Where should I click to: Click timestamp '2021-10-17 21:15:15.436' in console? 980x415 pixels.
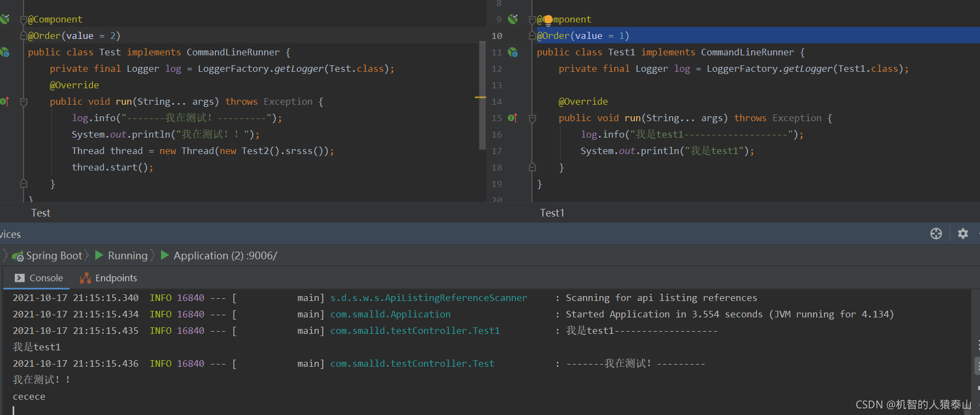[76, 363]
